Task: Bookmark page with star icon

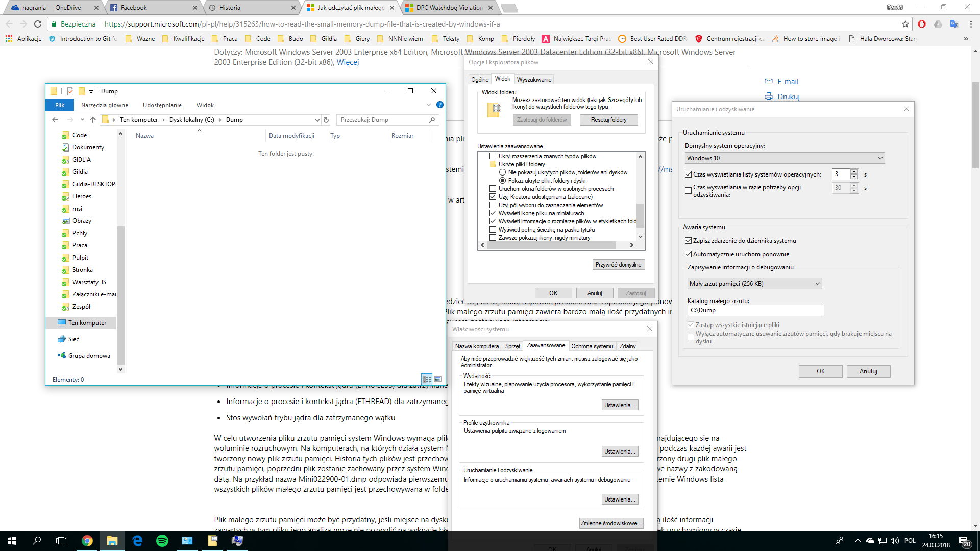Action: [905, 24]
